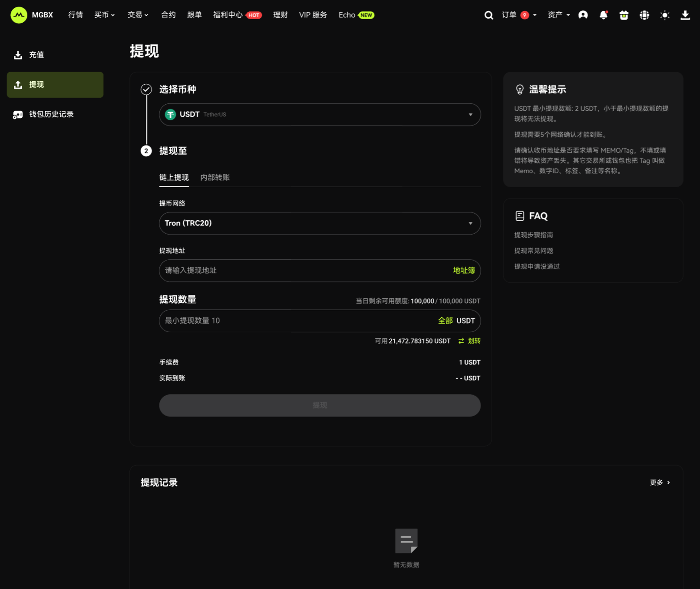
Task: Open 钱包历史记录 in the sidebar
Action: [51, 114]
